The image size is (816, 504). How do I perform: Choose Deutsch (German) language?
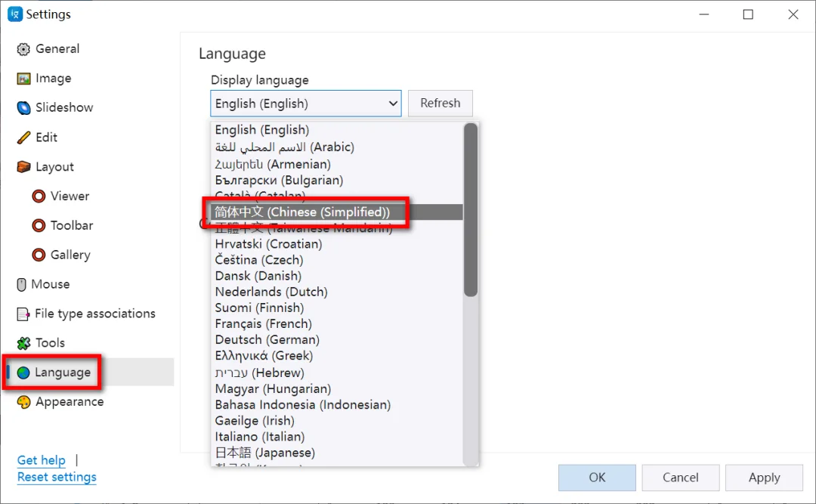point(337,340)
